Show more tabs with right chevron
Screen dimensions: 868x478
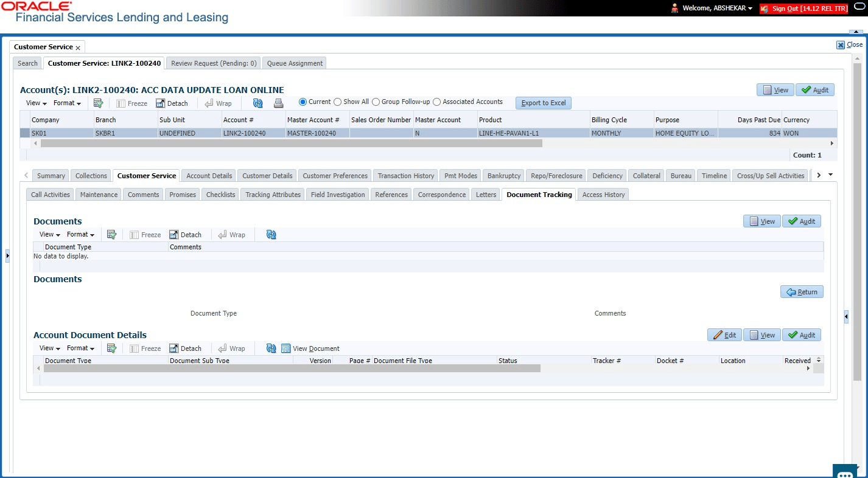click(819, 175)
